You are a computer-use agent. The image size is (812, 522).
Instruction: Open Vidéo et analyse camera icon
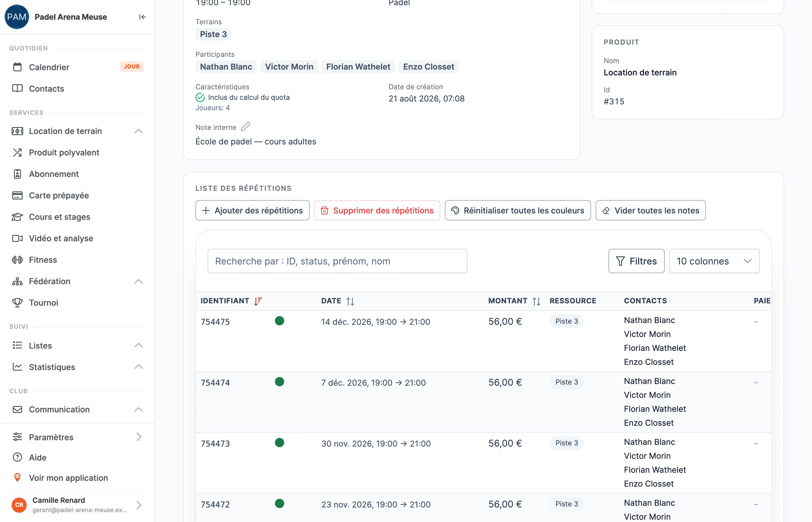click(x=17, y=238)
